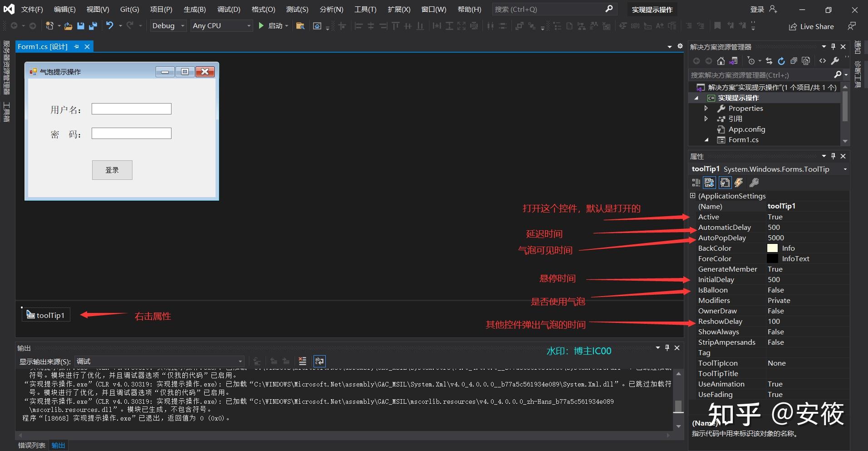
Task: Open the 视图(V) menu
Action: coord(97,9)
